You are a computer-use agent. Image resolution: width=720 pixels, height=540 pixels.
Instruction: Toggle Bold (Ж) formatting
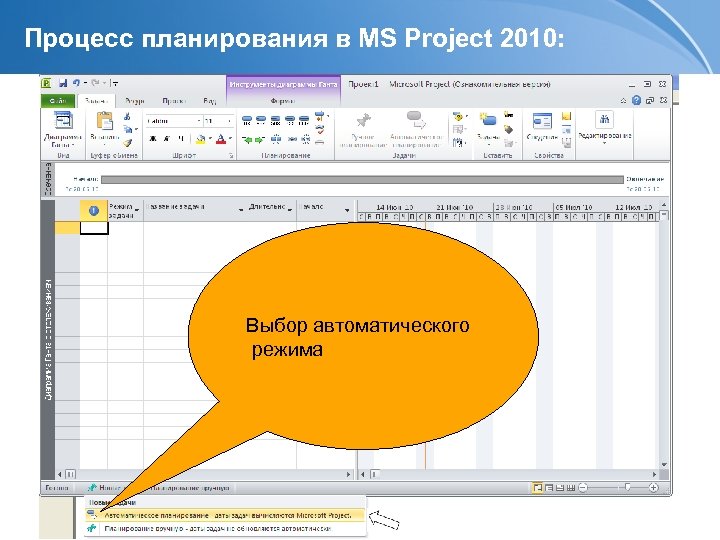click(x=153, y=139)
